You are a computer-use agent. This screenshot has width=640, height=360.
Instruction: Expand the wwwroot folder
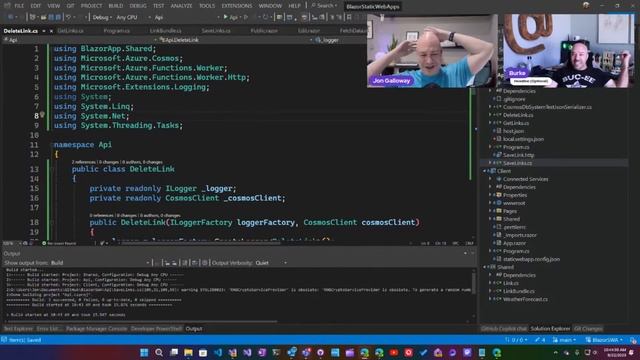[x=491, y=203]
